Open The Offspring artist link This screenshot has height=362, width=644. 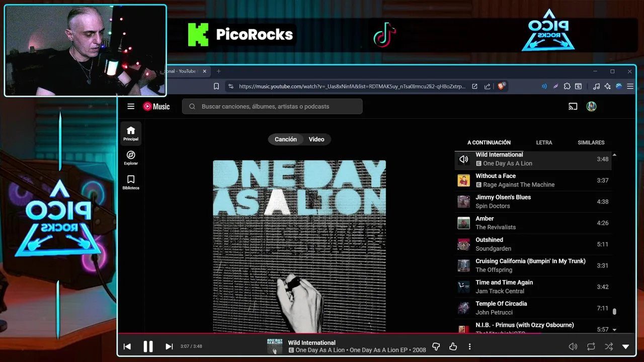pyautogui.click(x=494, y=269)
